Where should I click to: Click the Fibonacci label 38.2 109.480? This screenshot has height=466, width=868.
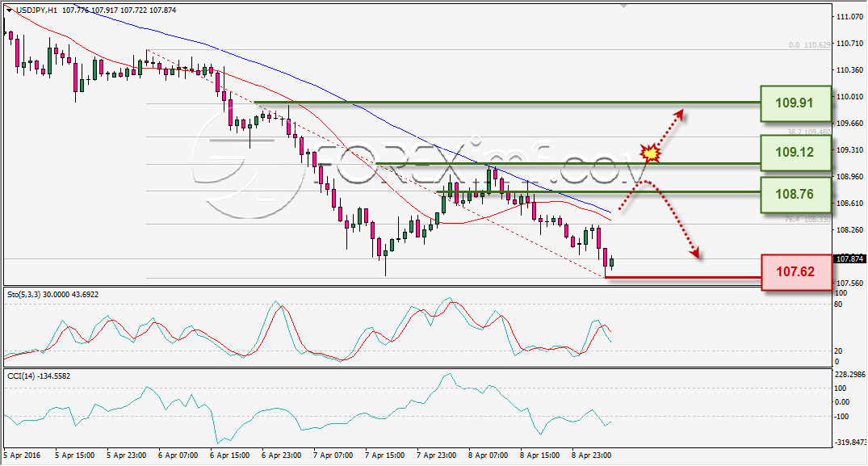[x=809, y=132]
